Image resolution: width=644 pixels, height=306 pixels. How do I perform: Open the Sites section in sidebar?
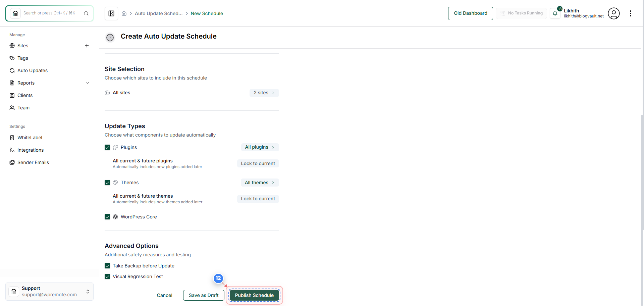(23, 46)
